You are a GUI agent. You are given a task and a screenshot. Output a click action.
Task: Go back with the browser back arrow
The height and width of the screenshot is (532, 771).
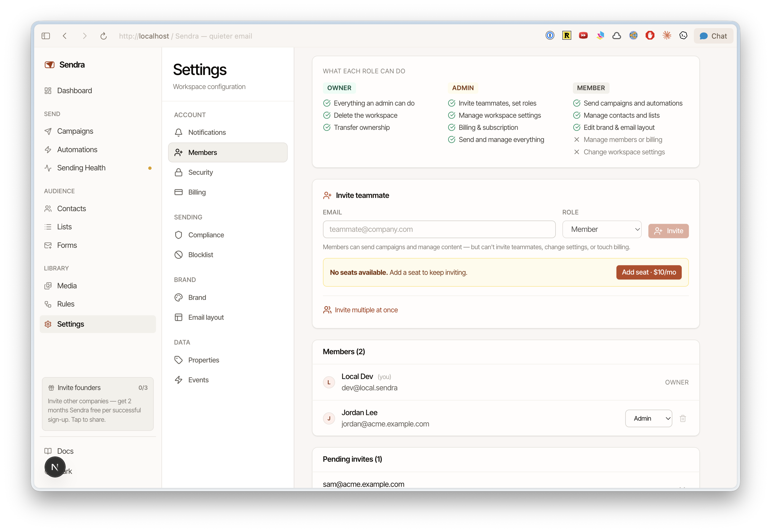coord(65,36)
